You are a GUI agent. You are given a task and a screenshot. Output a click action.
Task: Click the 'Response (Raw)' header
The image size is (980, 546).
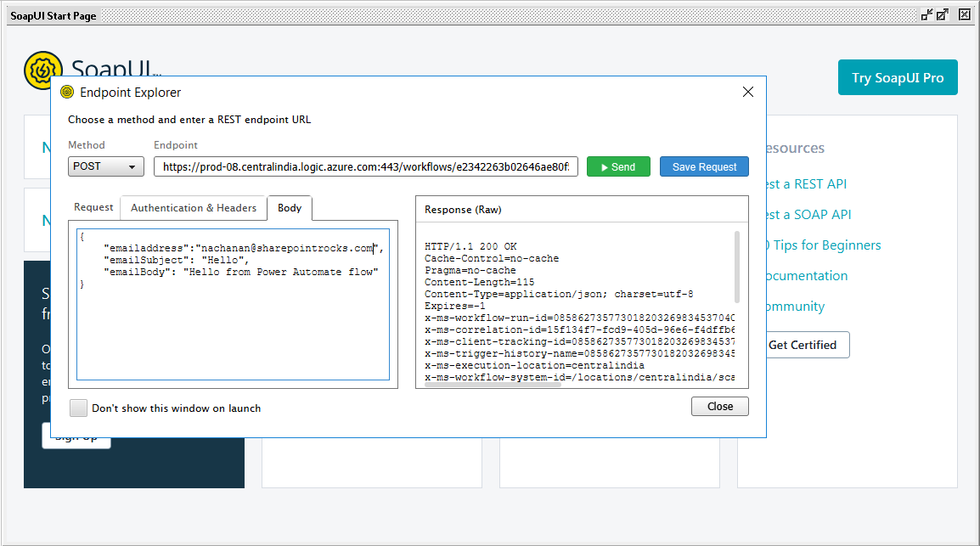point(463,210)
